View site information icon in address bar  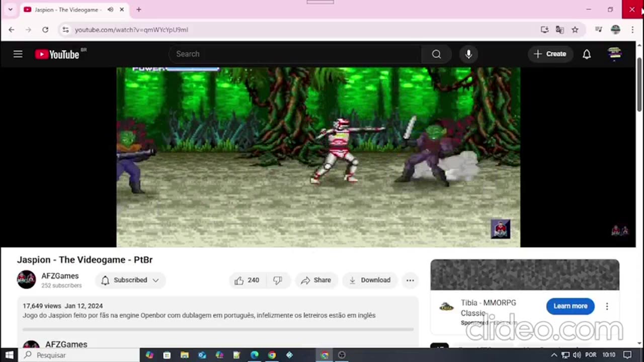65,30
